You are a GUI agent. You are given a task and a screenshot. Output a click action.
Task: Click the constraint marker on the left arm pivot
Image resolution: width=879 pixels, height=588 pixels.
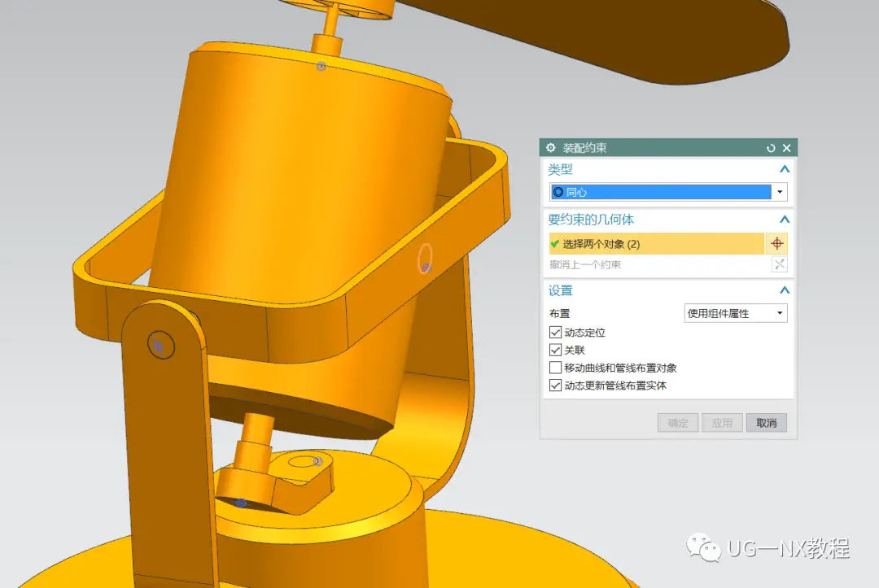pos(159,346)
